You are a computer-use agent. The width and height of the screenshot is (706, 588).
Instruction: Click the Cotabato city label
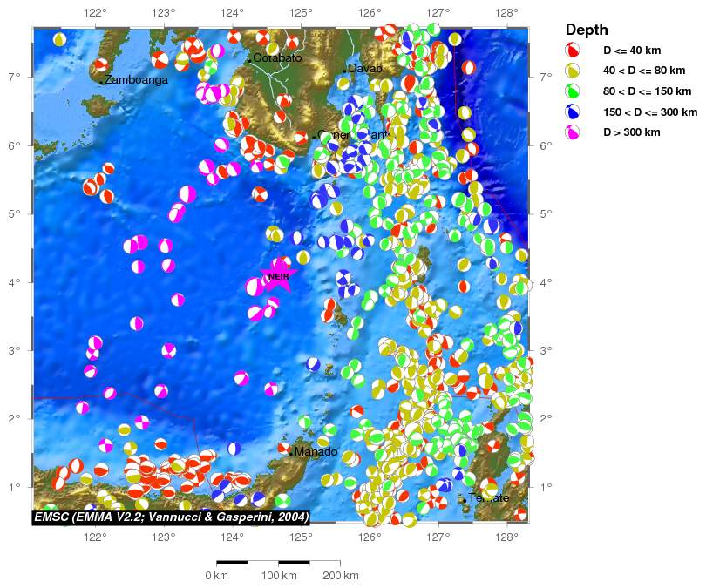click(x=277, y=57)
